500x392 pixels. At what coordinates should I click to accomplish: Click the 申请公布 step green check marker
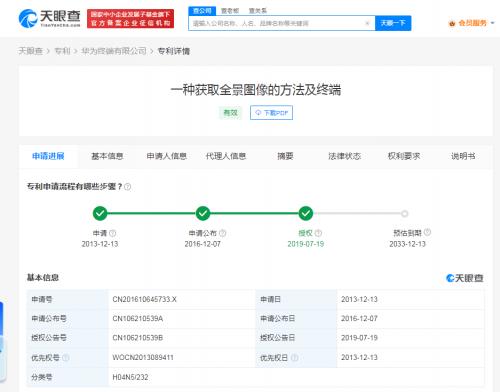203,213
